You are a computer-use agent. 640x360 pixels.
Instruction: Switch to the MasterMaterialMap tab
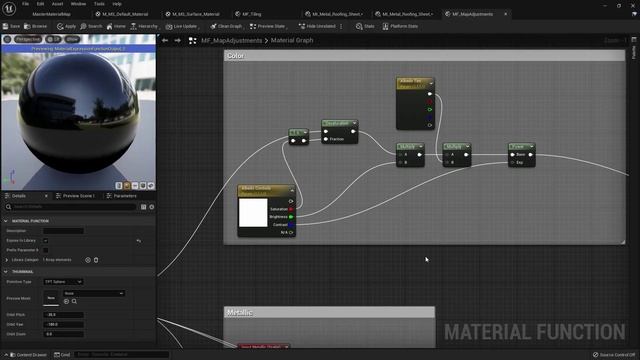51,14
